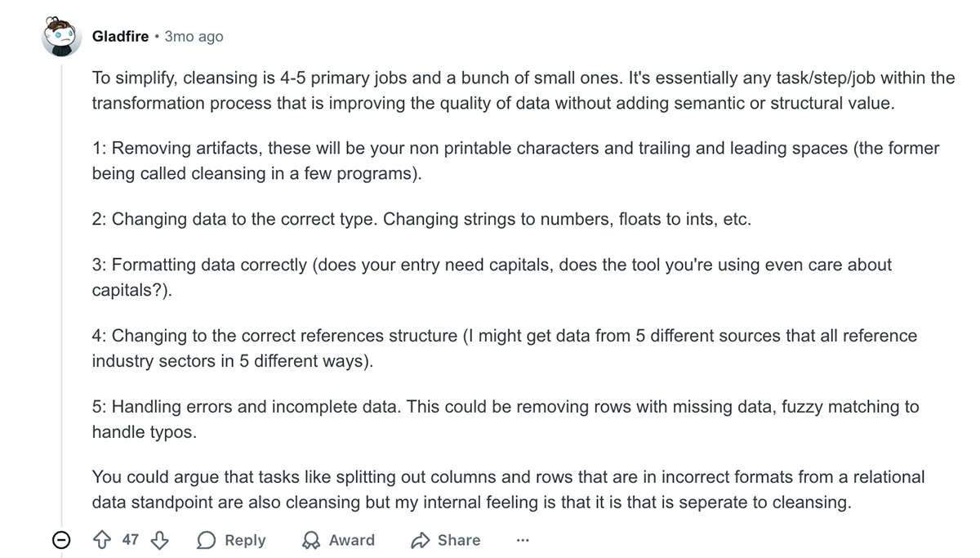Click the Award ribbon icon
The width and height of the screenshot is (980, 558).
point(312,540)
